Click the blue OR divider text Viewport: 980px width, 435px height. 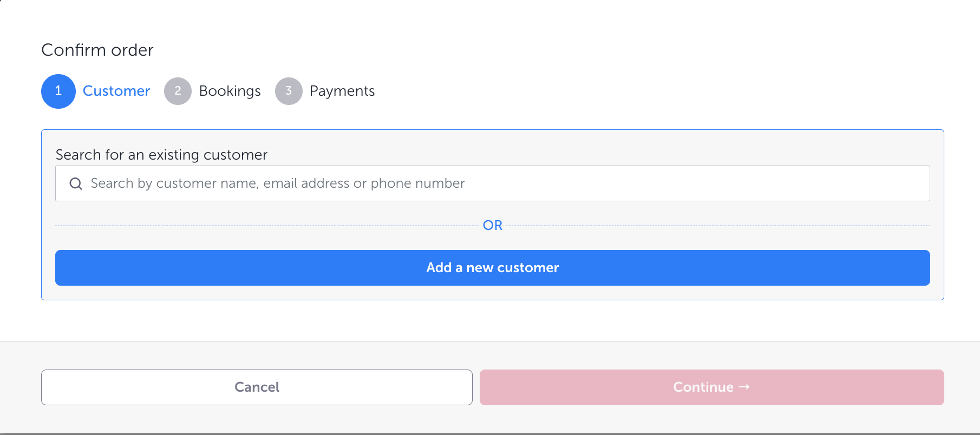(492, 226)
